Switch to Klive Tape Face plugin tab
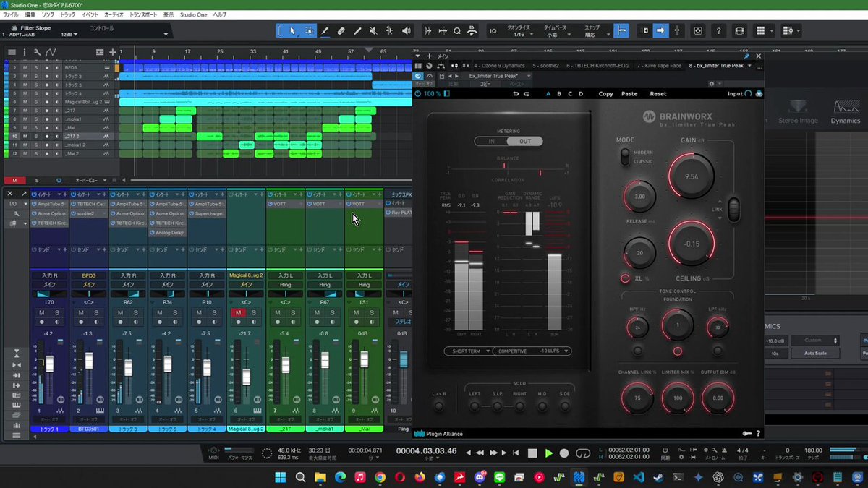This screenshot has height=488, width=868. click(x=659, y=66)
